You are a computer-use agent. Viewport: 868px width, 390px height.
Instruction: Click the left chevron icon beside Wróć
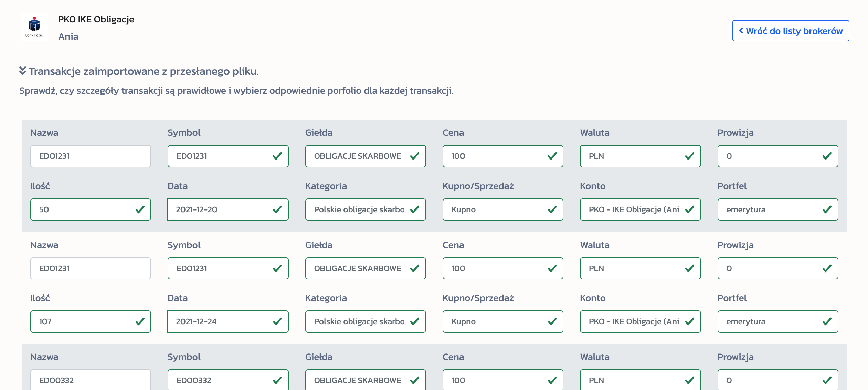coord(741,31)
